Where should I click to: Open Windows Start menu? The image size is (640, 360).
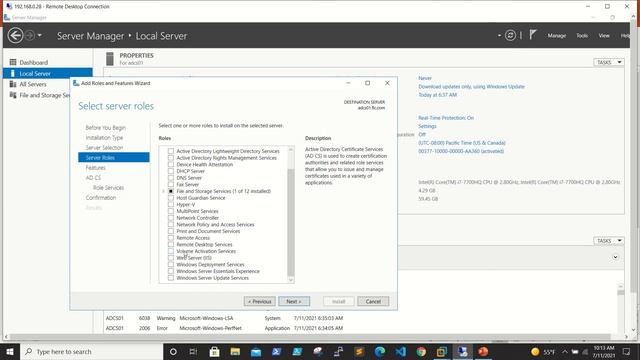pyautogui.click(x=10, y=351)
